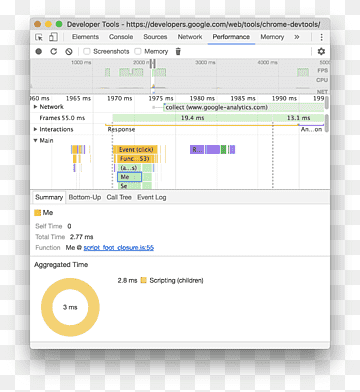Toggle the device toolbar icon
This screenshot has width=360, height=392.
(x=53, y=37)
